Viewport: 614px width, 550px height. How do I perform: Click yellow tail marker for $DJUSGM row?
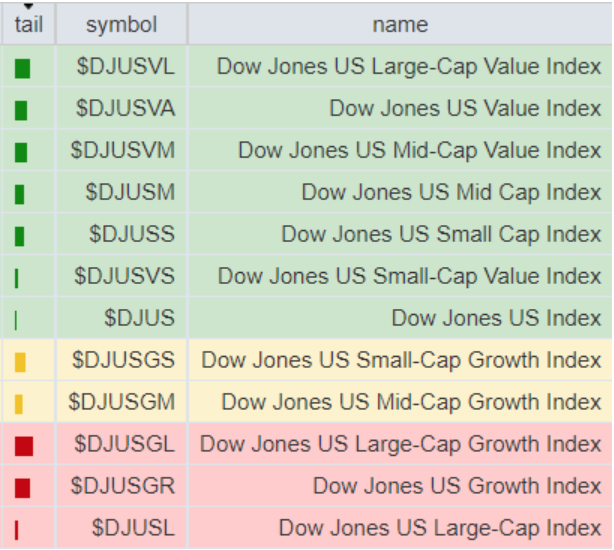tap(19, 404)
